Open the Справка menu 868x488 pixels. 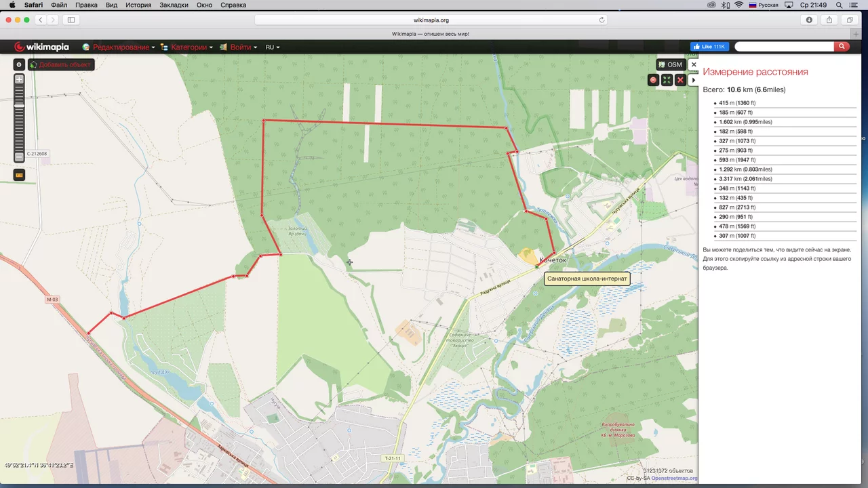click(233, 5)
